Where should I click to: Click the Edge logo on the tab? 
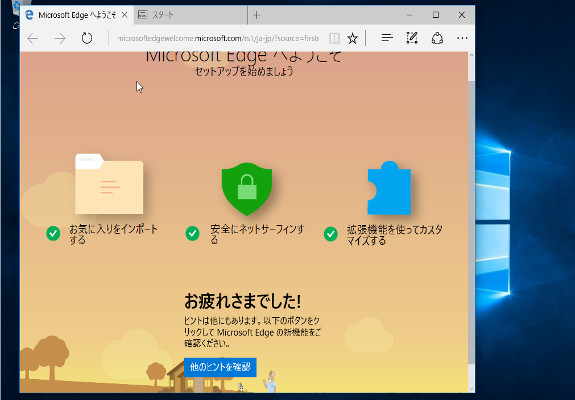coord(29,15)
